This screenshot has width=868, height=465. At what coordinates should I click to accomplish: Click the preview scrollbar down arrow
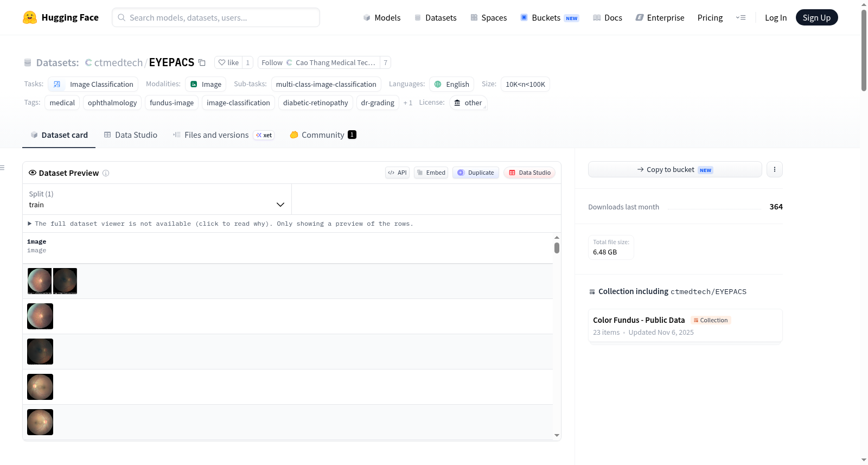point(557,435)
